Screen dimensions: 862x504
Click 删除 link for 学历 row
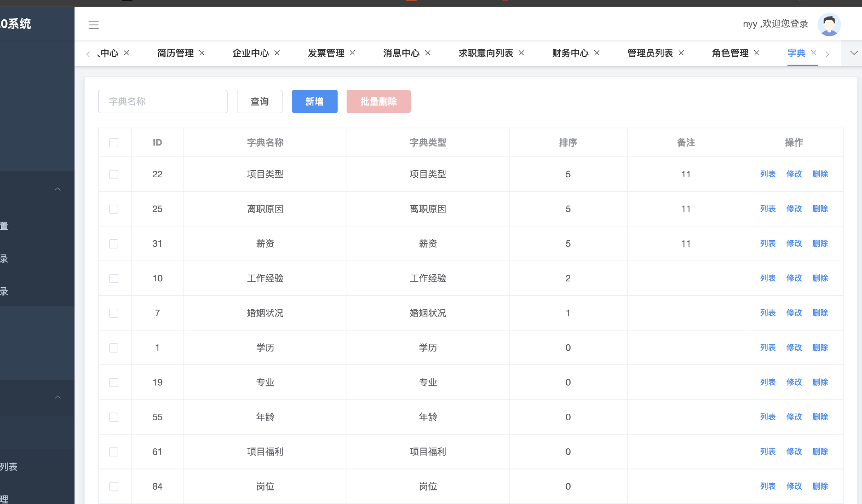(x=820, y=347)
